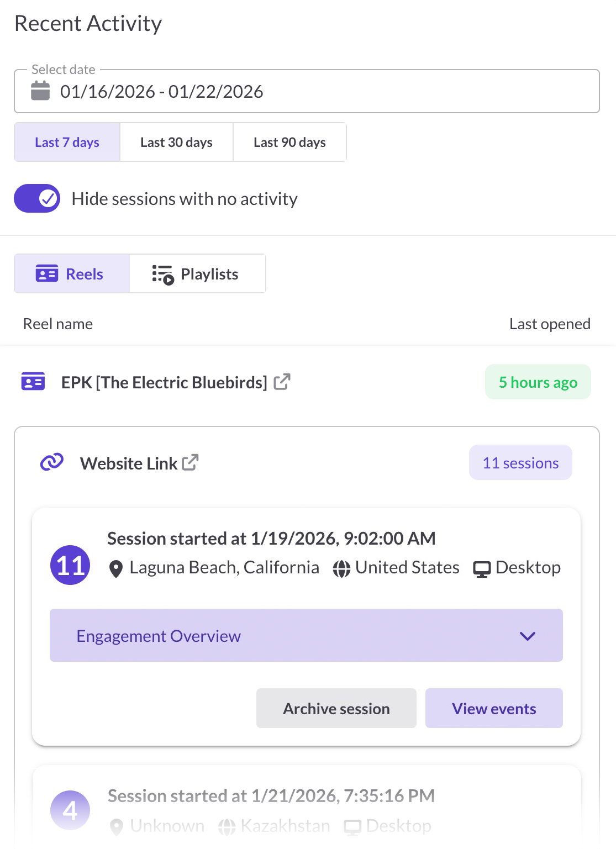Switch to the Reels tab
Screen dimensions: 616x849
pyautogui.click(x=72, y=273)
